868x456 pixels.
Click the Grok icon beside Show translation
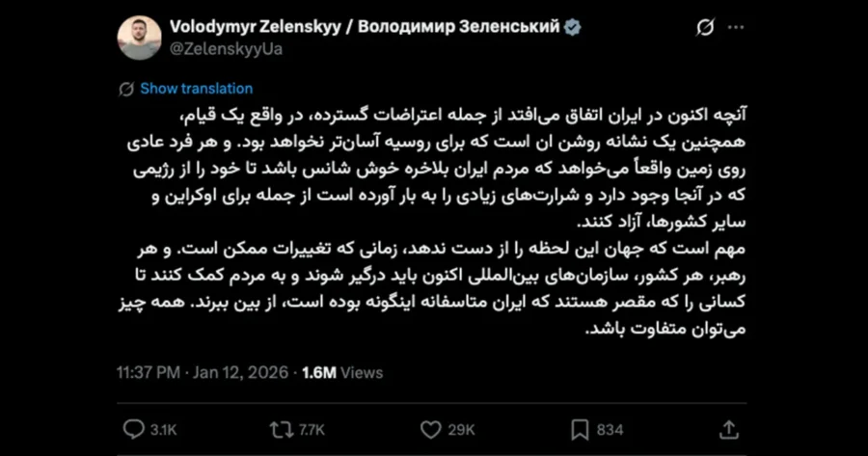tap(126, 89)
